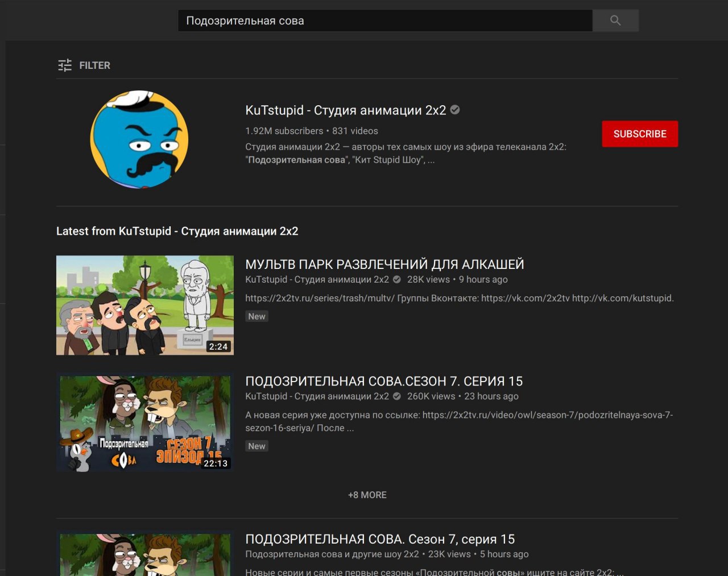This screenshot has height=576, width=728.
Task: Click channel description mentioning Кит Stupid Шоу
Action: [x=406, y=154]
